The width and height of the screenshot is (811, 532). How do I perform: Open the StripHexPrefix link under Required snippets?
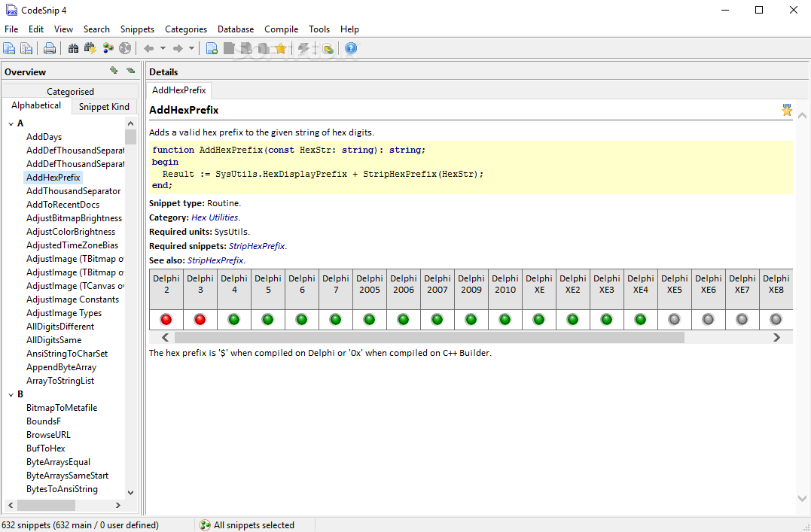pyautogui.click(x=257, y=246)
